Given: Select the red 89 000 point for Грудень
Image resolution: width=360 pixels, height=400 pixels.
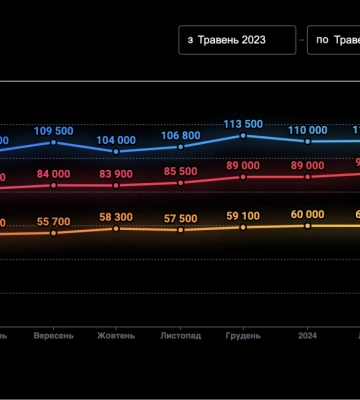Looking at the screenshot, I should tap(243, 177).
